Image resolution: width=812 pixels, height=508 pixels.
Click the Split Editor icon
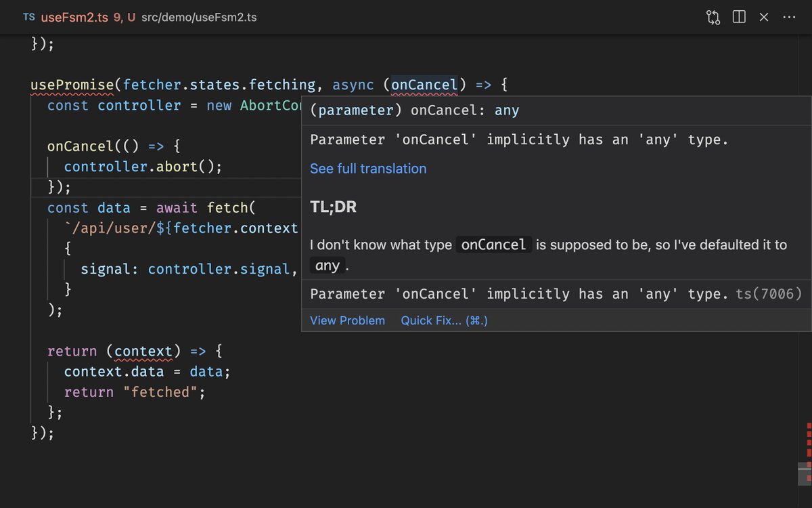[738, 17]
